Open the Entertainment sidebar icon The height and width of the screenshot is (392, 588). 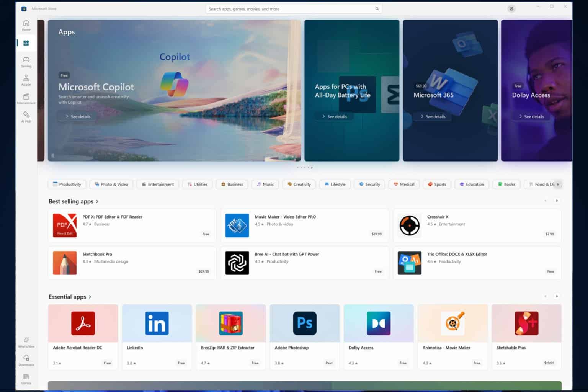point(26,98)
